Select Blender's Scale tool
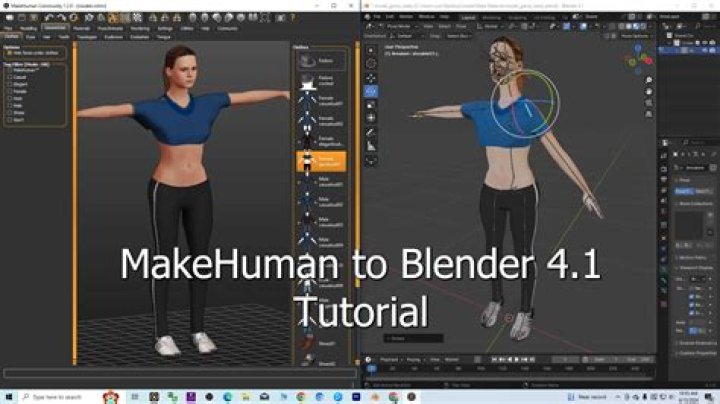The height and width of the screenshot is (404, 720). pos(371,105)
